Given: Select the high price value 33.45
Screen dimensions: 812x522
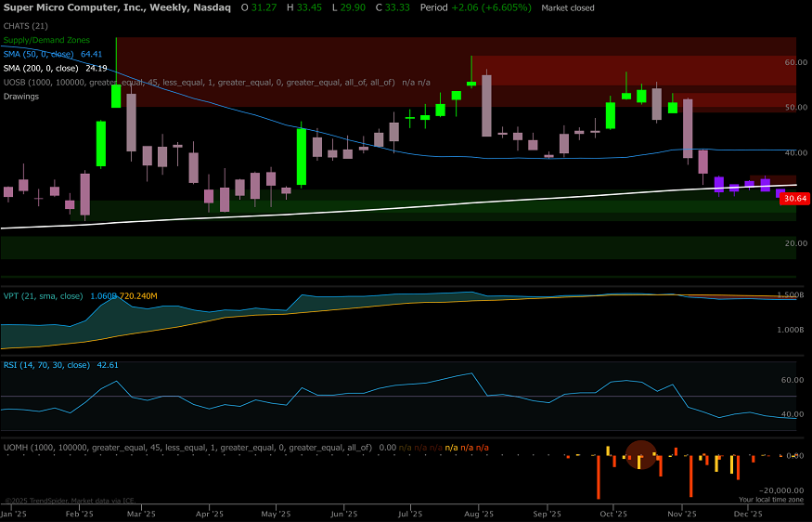Looking at the screenshot, I should click(x=311, y=7).
